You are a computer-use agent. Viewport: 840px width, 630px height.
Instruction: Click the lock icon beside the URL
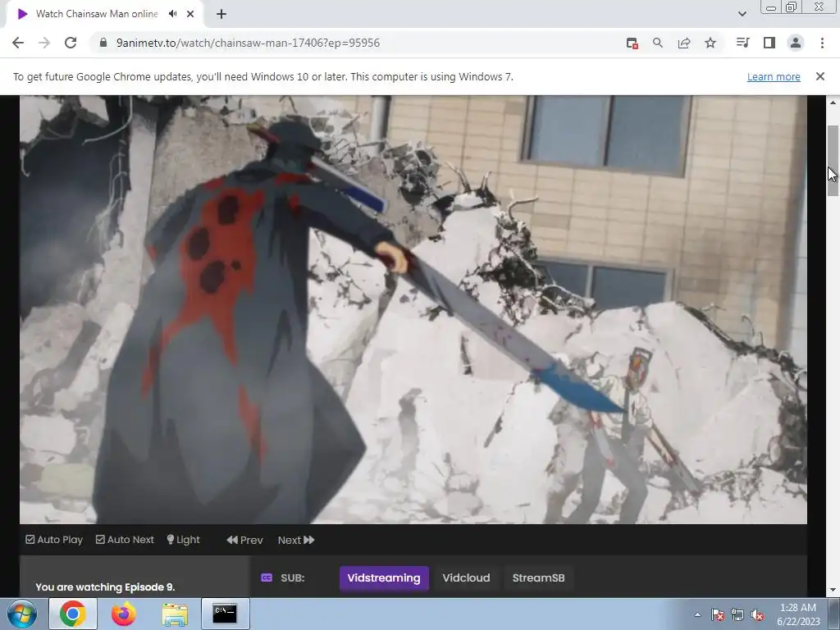[x=104, y=43]
